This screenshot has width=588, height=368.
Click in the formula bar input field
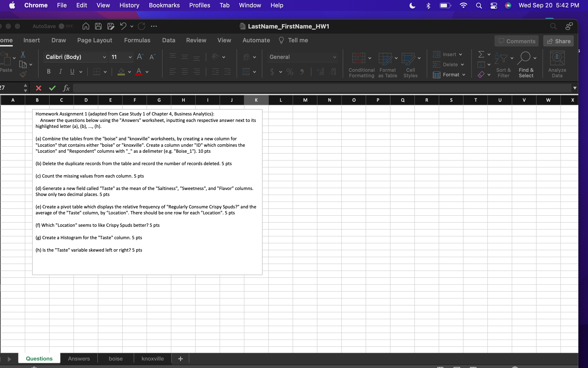point(322,88)
